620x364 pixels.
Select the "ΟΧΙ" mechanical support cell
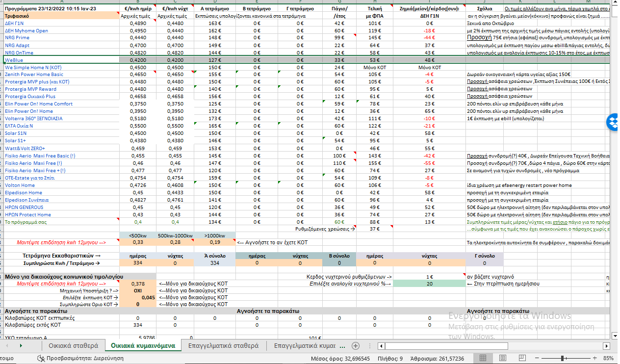click(x=138, y=290)
